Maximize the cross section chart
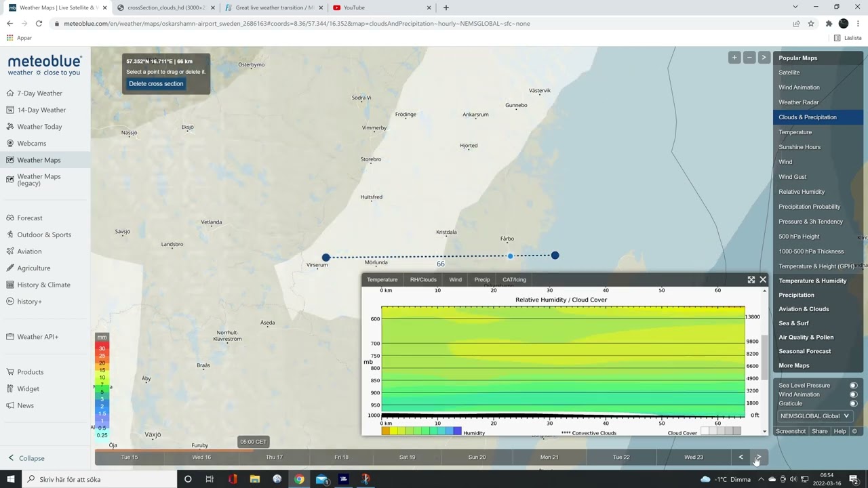Screen dimensions: 868x488 [751, 279]
